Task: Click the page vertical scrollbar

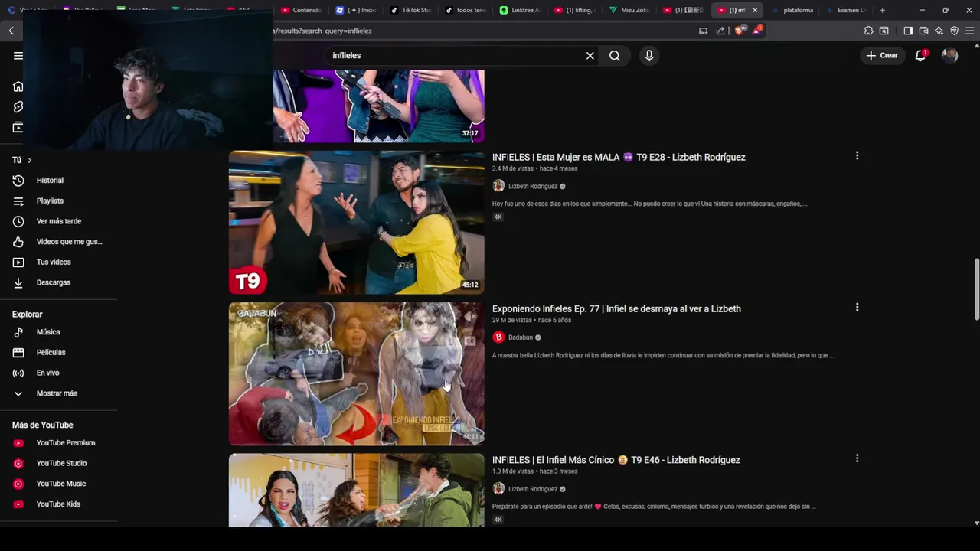Action: [x=976, y=289]
